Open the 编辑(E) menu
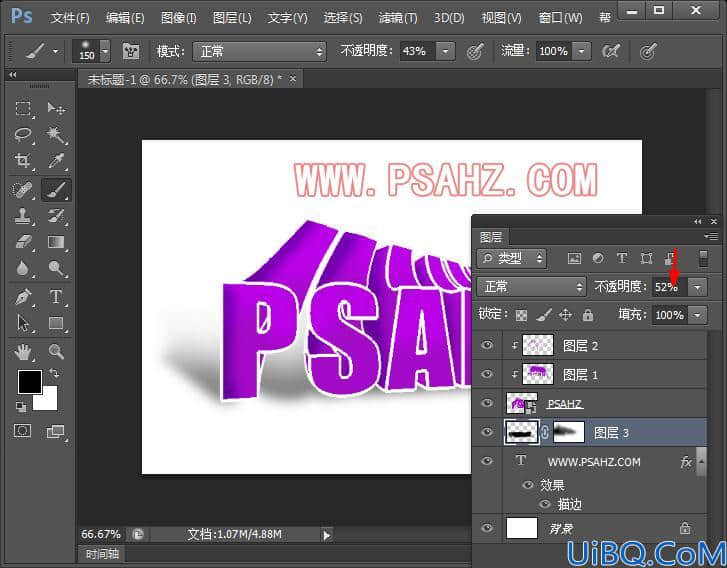Image resolution: width=727 pixels, height=568 pixels. click(125, 18)
